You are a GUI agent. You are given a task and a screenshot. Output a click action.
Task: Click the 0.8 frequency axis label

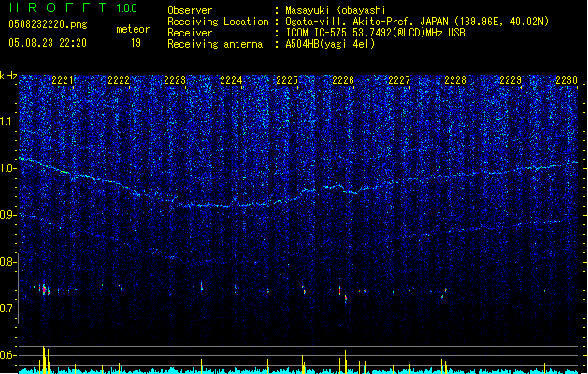point(7,262)
